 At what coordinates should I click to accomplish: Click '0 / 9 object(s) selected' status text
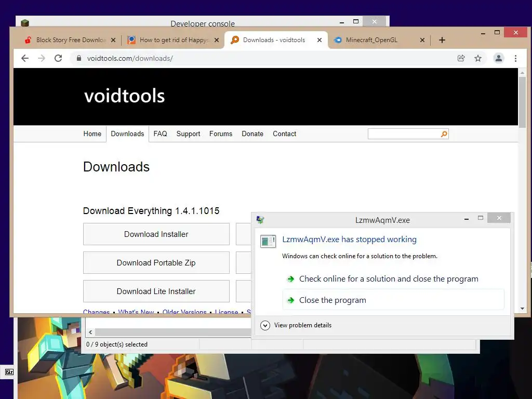tap(117, 344)
